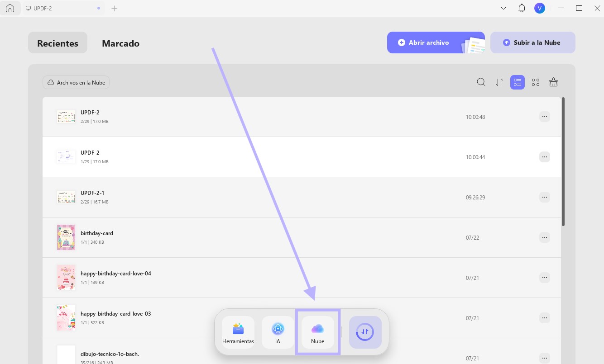Viewport: 604px width, 364px height.
Task: Open more options for happy-birthday-card-love-04
Action: pos(545,278)
